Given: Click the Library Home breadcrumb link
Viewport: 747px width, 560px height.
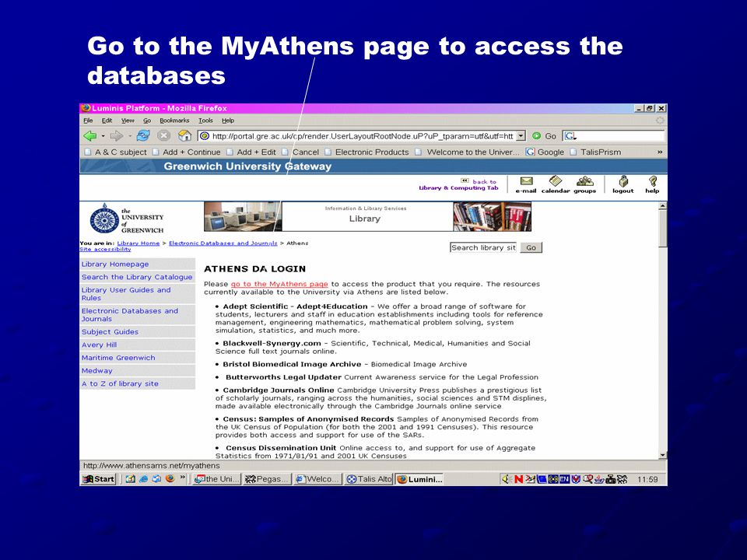Looking at the screenshot, I should (139, 243).
